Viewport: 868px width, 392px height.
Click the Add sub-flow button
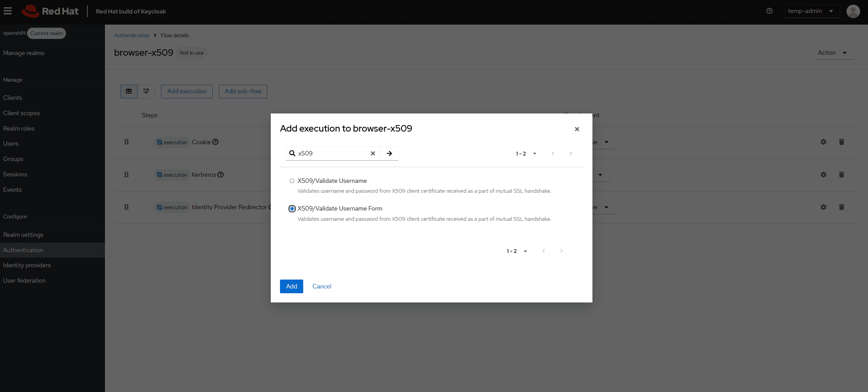[243, 91]
